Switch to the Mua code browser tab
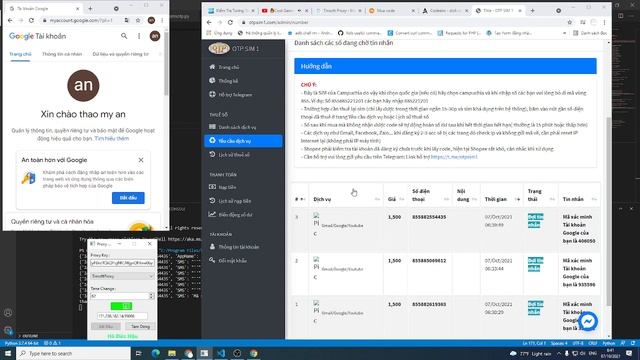Viewport: 640px width, 360px height. coord(392,11)
